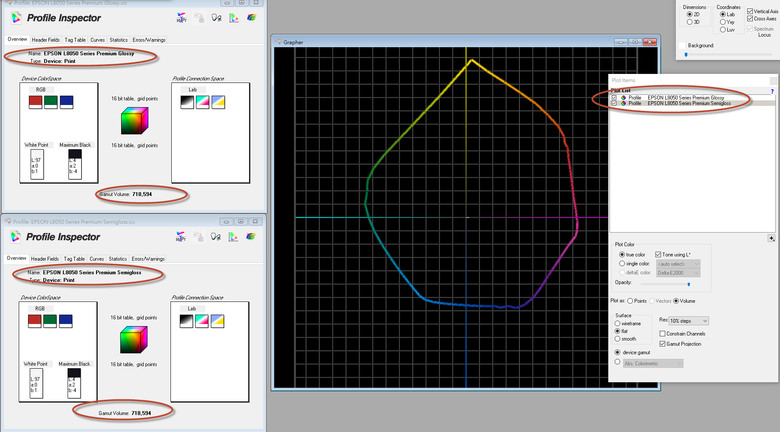Open the Curves tab in Glossy inspector
The image size is (780, 432).
[98, 40]
